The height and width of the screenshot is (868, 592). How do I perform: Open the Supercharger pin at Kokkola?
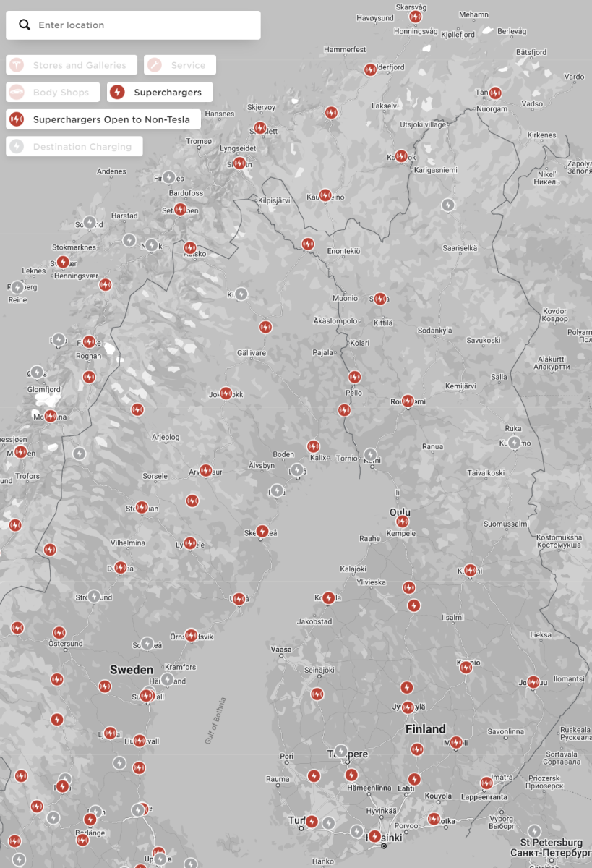point(328,597)
